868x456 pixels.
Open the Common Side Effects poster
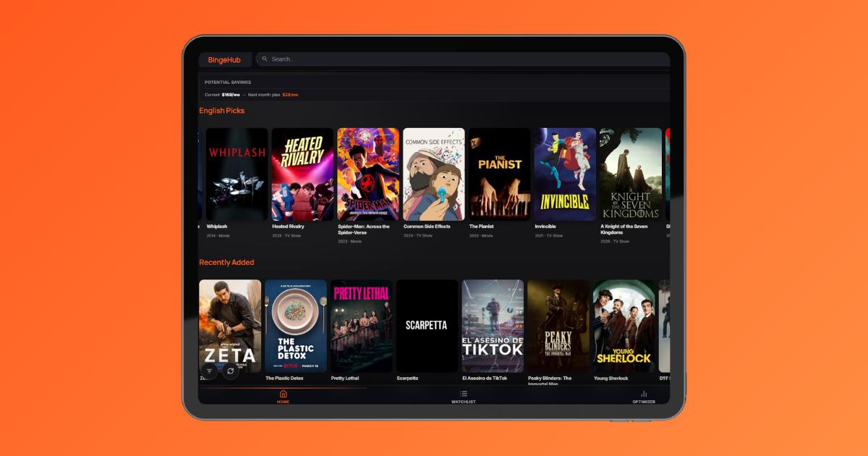coord(434,174)
